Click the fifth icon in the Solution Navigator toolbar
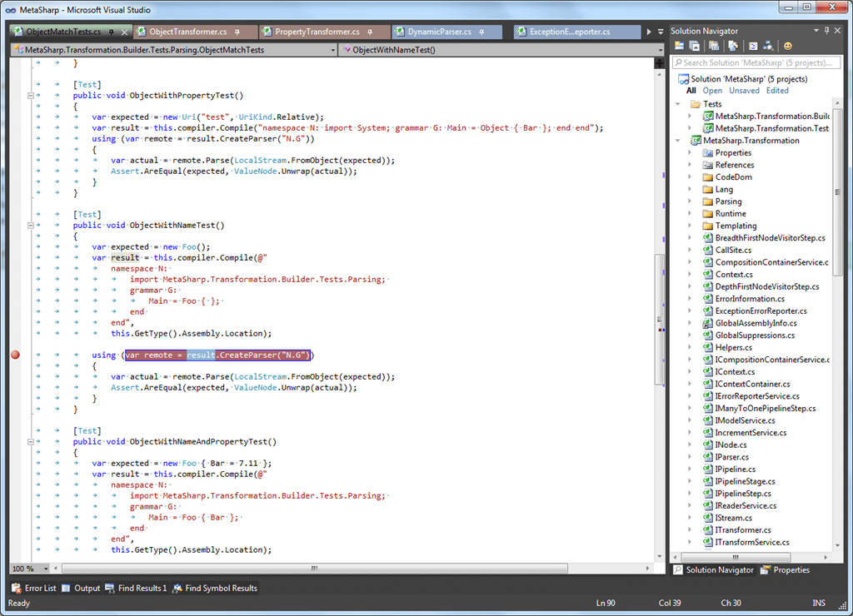This screenshot has height=616, width=853. 753,47
